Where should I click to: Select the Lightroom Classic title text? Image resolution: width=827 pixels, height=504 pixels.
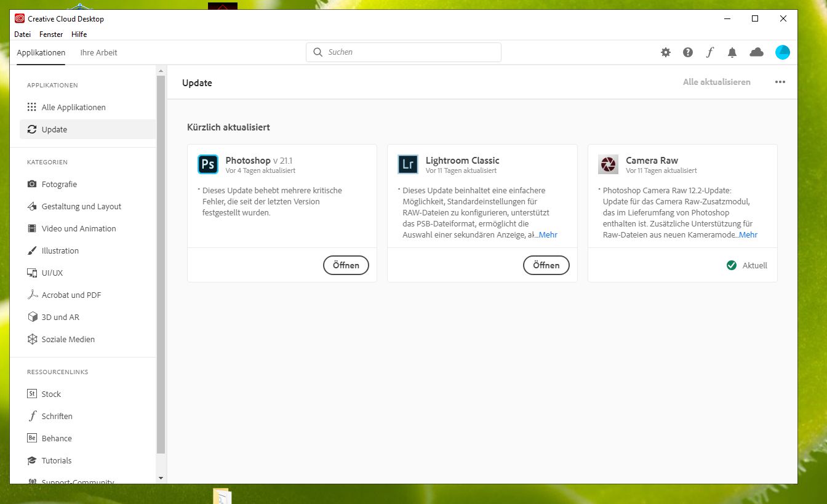point(463,161)
